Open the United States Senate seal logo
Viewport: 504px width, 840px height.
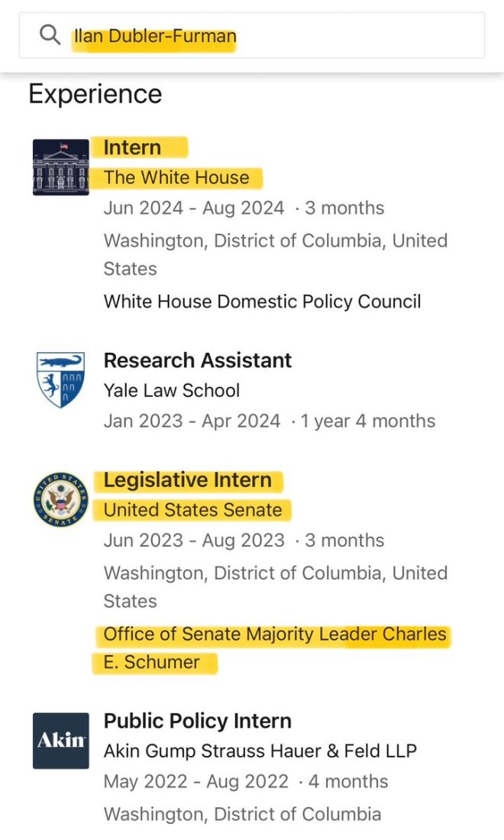tap(60, 499)
